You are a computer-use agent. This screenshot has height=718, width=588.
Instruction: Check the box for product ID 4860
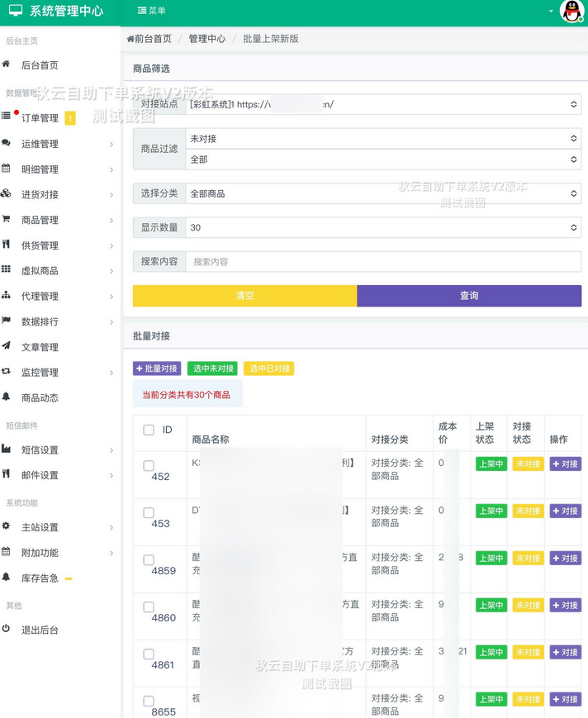coord(149,607)
